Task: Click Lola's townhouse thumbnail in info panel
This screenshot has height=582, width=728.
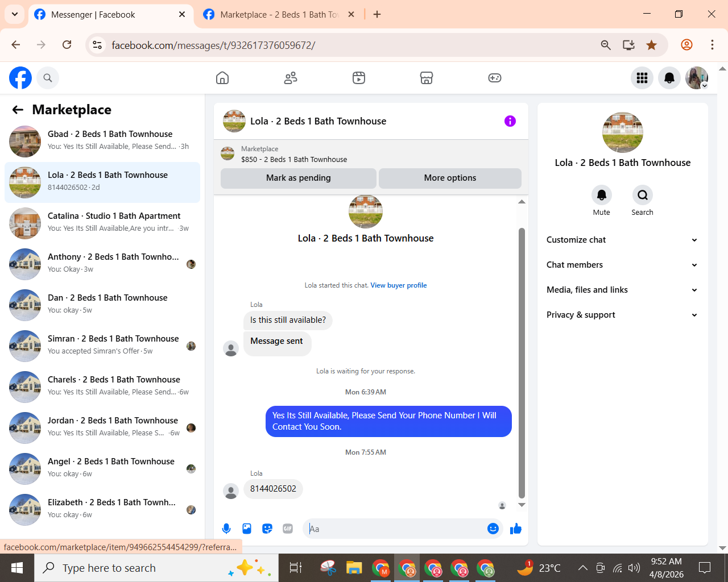Action: [x=622, y=132]
